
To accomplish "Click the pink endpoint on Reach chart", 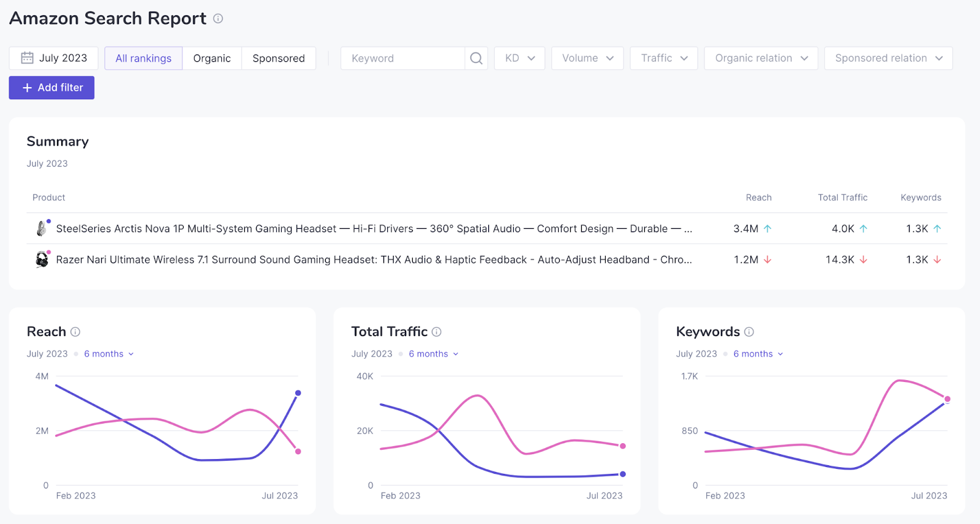I will [x=298, y=452].
